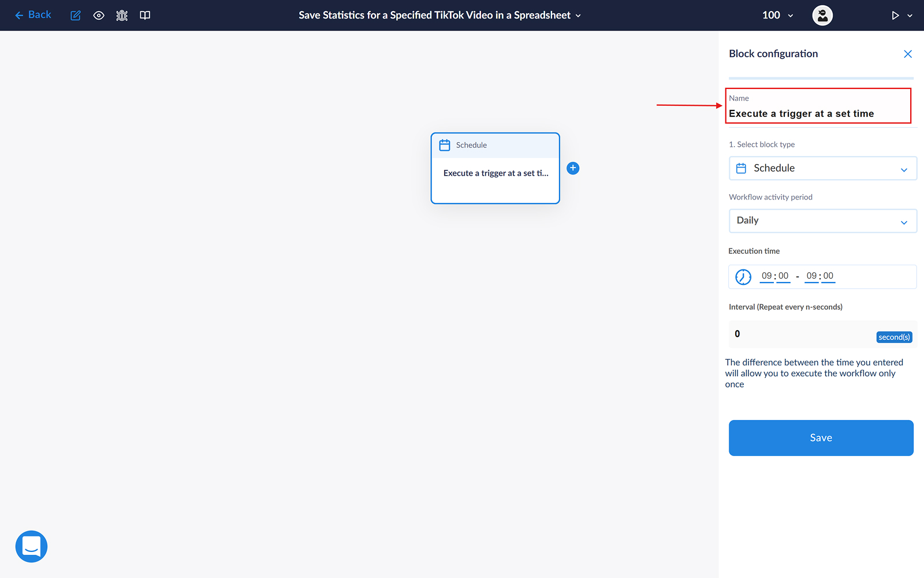The width and height of the screenshot is (924, 578).
Task: Click the block Name input field
Action: 818,114
